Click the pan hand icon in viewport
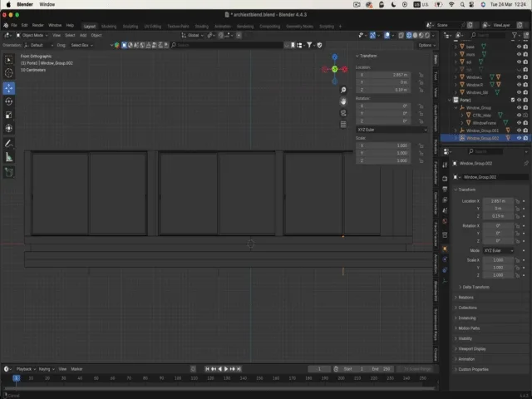The image size is (532, 399). point(343,101)
